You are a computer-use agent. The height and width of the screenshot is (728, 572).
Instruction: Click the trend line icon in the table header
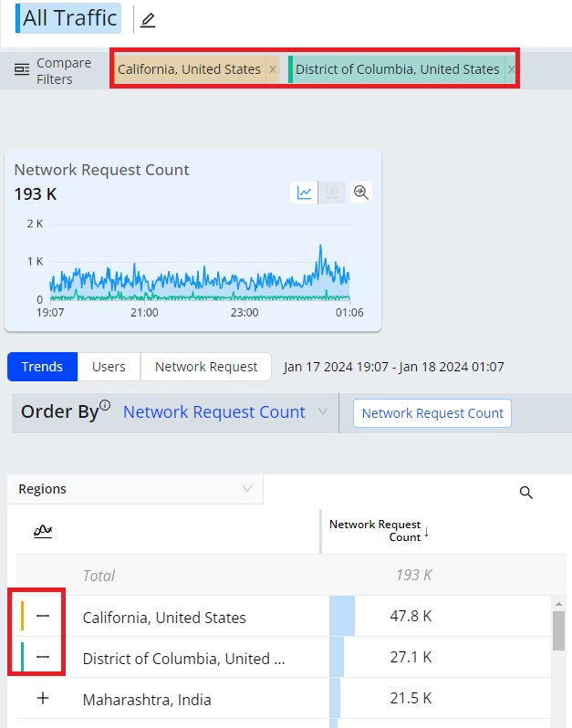click(43, 531)
